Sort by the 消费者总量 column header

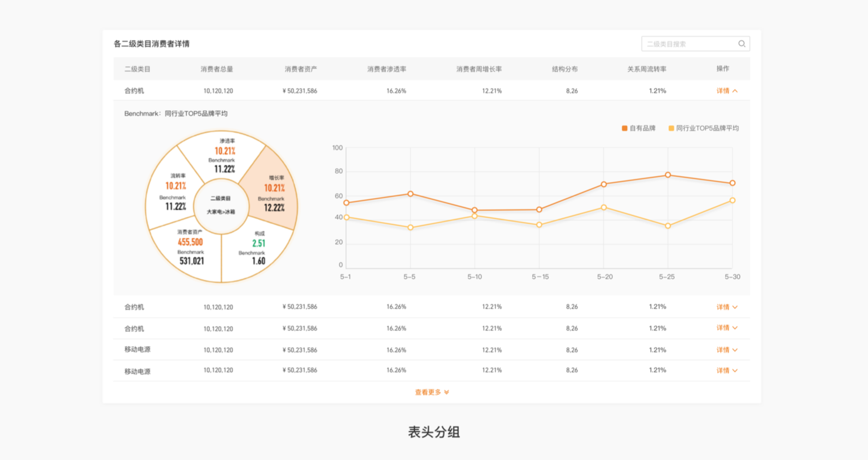click(x=217, y=69)
